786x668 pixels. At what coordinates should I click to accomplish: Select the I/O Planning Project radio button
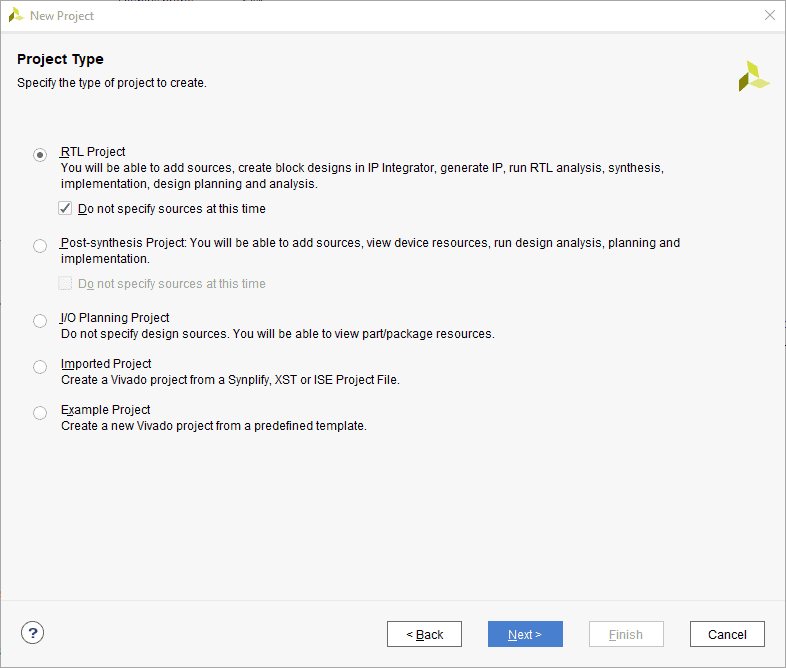40,321
